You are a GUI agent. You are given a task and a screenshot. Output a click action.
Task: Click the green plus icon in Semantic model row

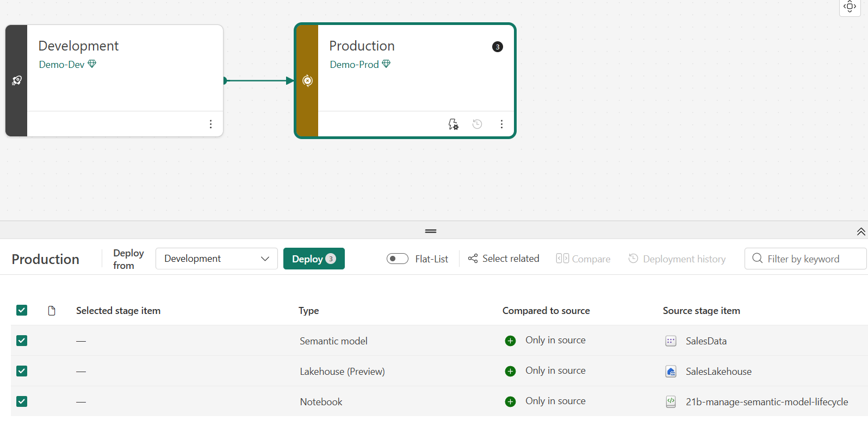(510, 341)
